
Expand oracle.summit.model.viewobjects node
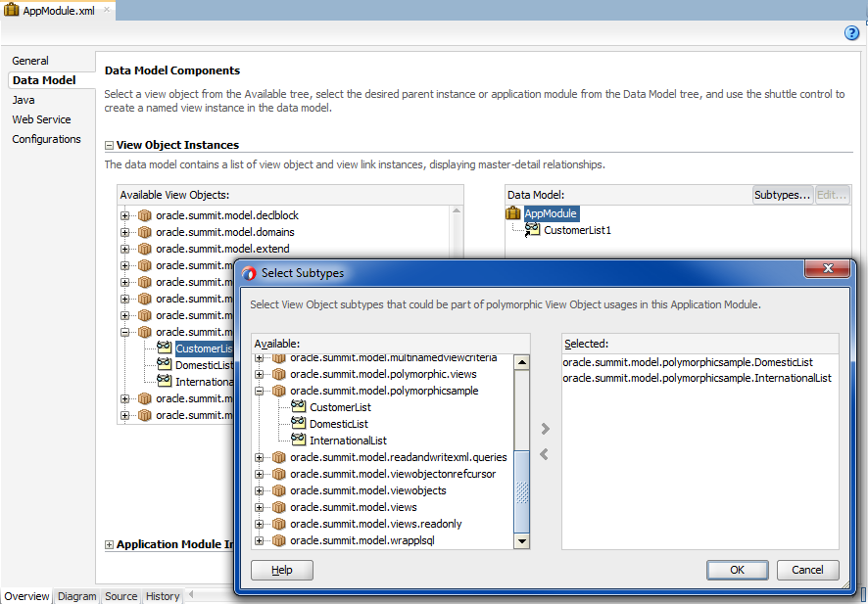pos(259,490)
